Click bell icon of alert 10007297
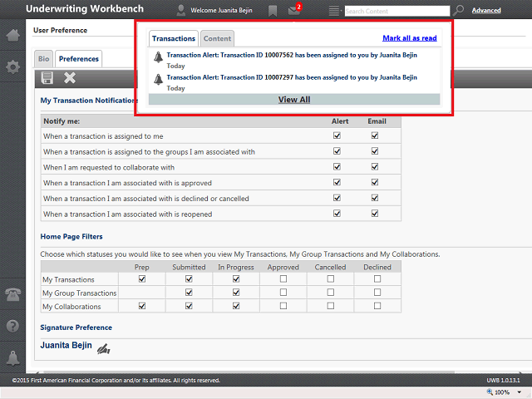Image resolution: width=532 pixels, height=399 pixels. coord(158,80)
